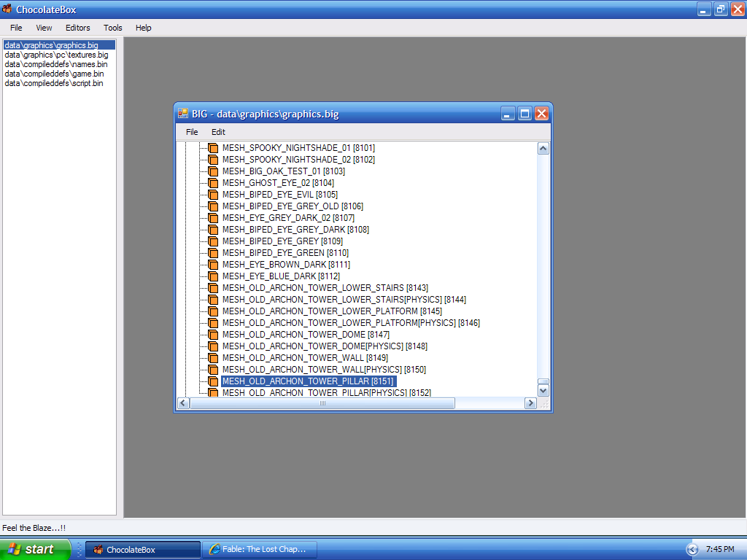Screen dimensions: 747x560
Task: Click the horizontal scrollbar right arrow
Action: (x=530, y=403)
